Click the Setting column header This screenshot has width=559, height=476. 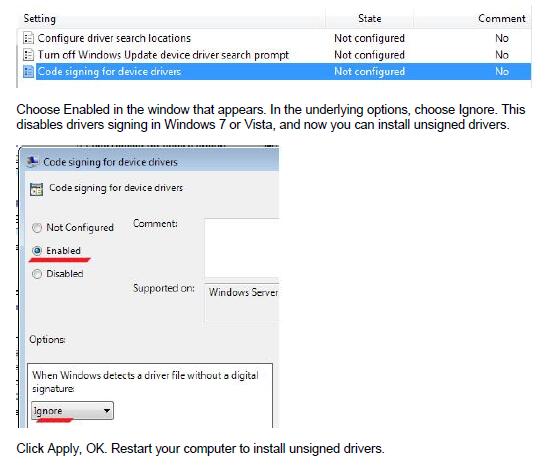tap(40, 18)
